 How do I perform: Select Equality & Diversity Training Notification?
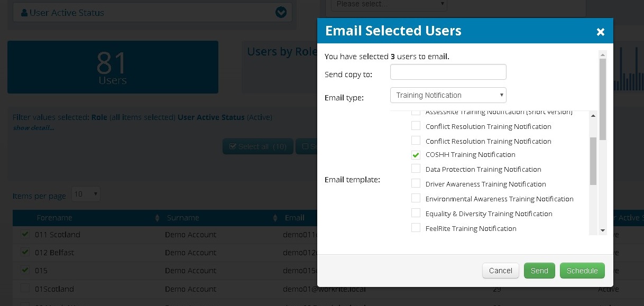pyautogui.click(x=416, y=214)
